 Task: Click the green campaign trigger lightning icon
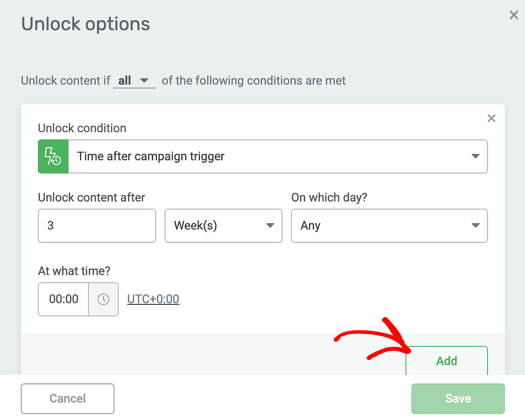(53, 156)
